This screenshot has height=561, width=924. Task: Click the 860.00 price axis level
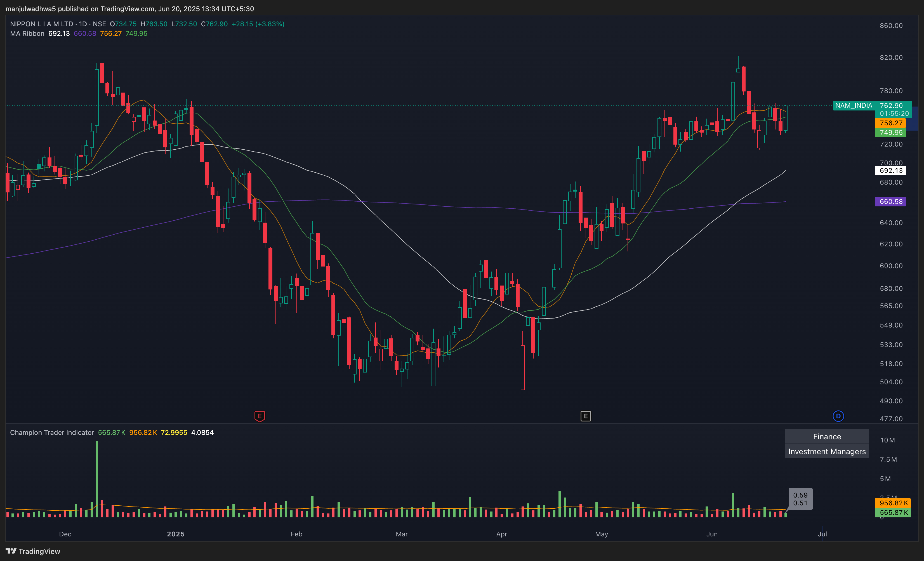891,25
